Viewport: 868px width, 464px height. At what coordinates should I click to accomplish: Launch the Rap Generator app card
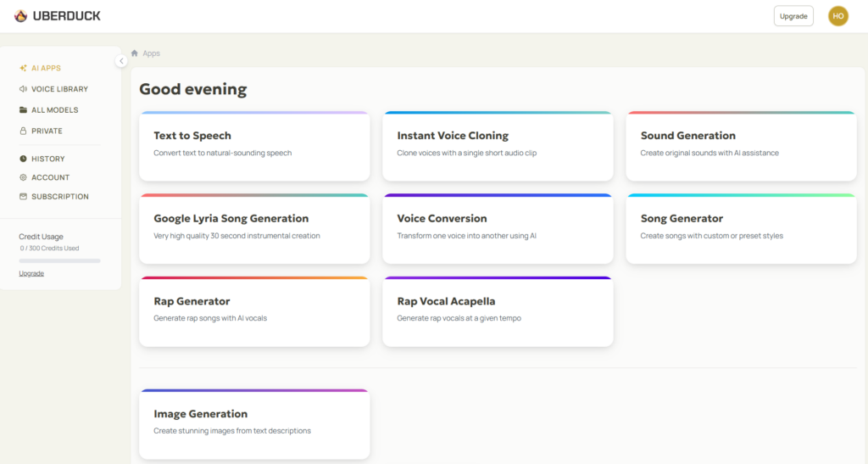pyautogui.click(x=254, y=311)
